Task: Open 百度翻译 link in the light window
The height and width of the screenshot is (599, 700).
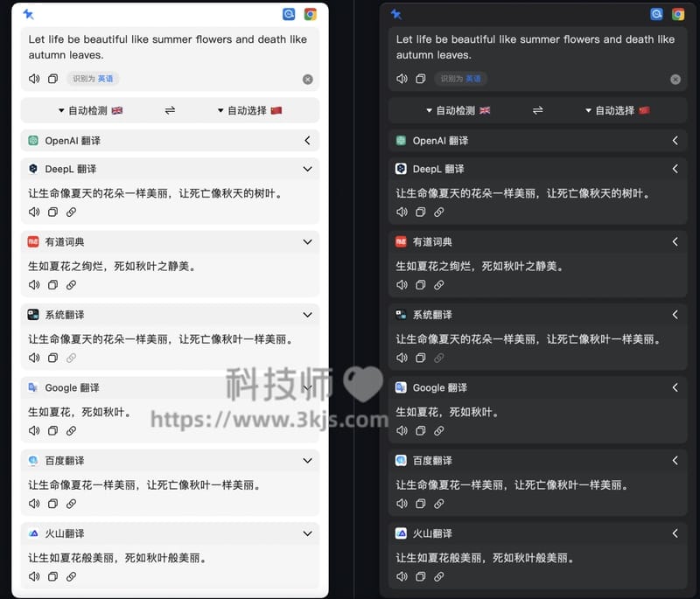Action: (x=71, y=504)
